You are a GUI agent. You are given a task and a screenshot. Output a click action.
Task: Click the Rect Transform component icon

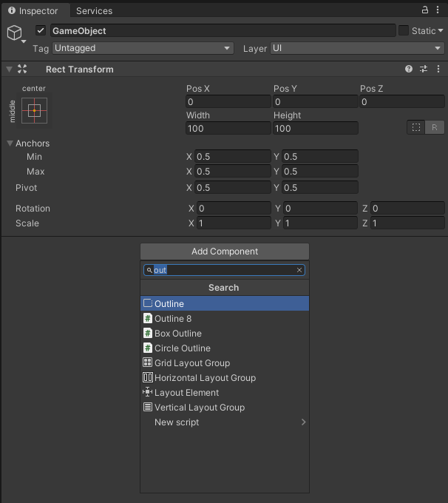pyautogui.click(x=22, y=69)
